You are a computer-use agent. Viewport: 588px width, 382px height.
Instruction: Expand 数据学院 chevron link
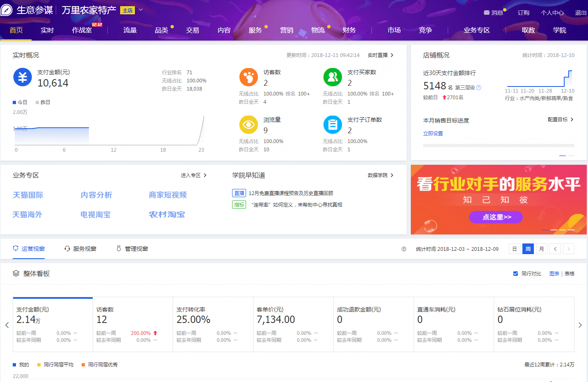click(x=381, y=175)
